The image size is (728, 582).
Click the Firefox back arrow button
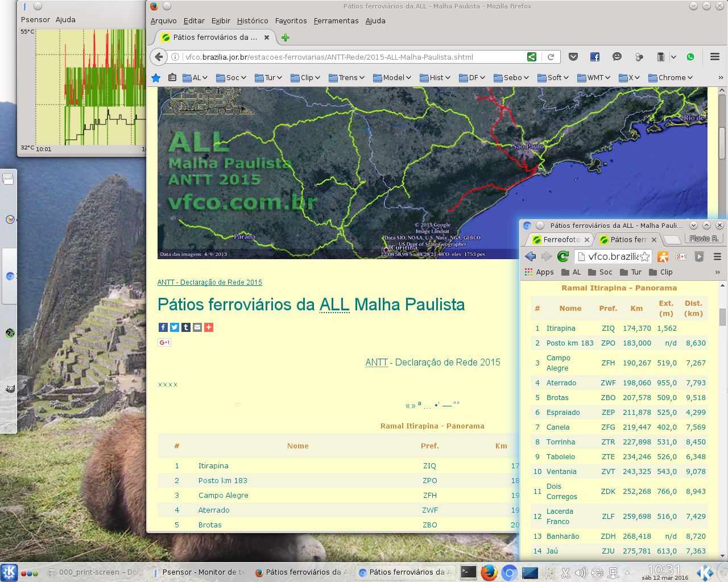pos(159,57)
